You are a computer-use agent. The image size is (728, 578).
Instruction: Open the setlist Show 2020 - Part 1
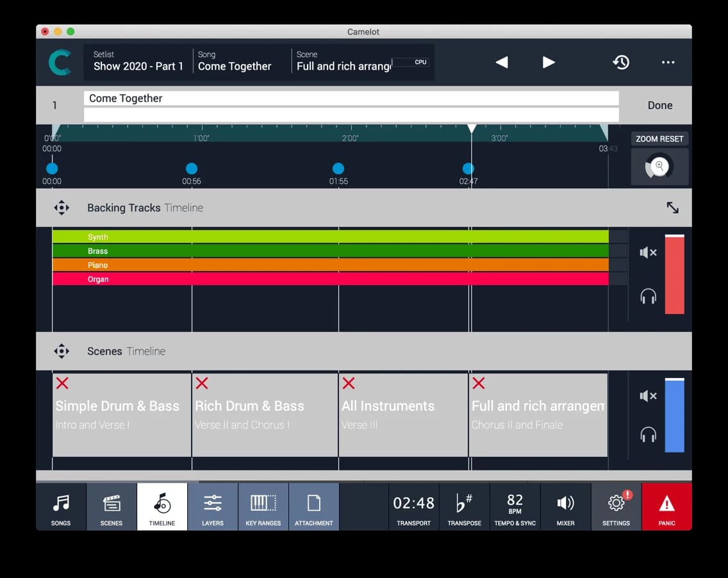click(138, 62)
